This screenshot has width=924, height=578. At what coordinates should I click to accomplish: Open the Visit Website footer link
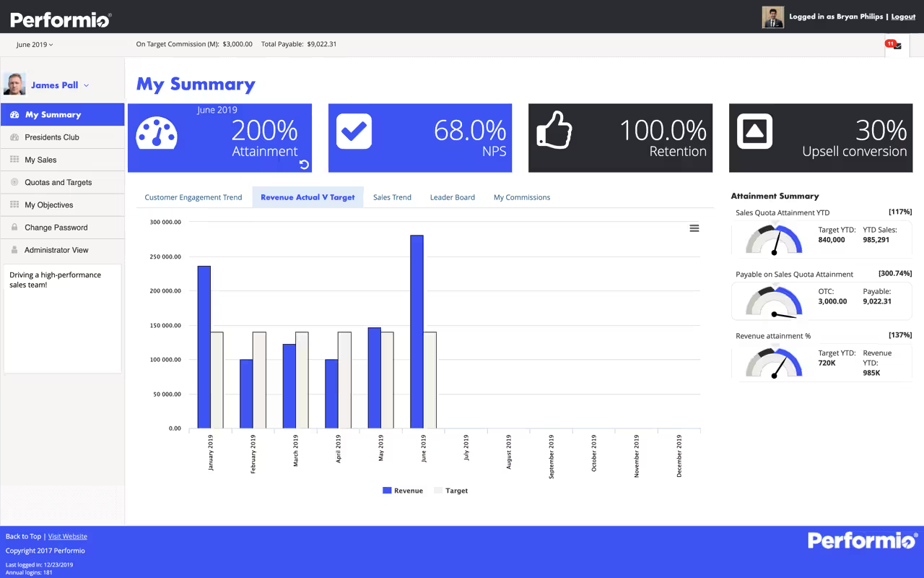pyautogui.click(x=67, y=536)
